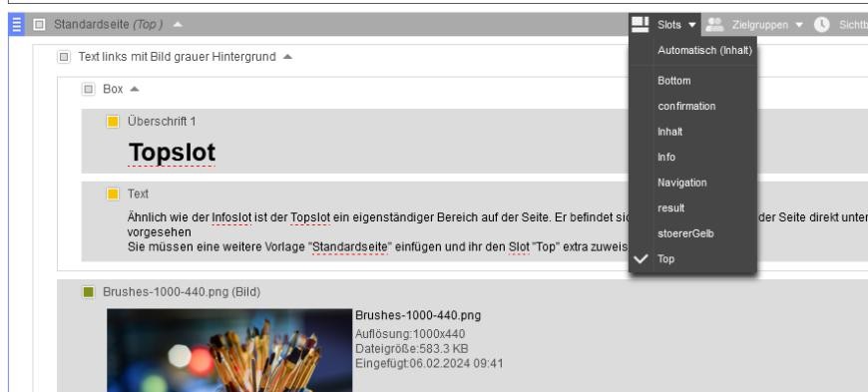This screenshot has width=868, height=392.
Task: Click the Topslot heading text
Action: tap(173, 153)
